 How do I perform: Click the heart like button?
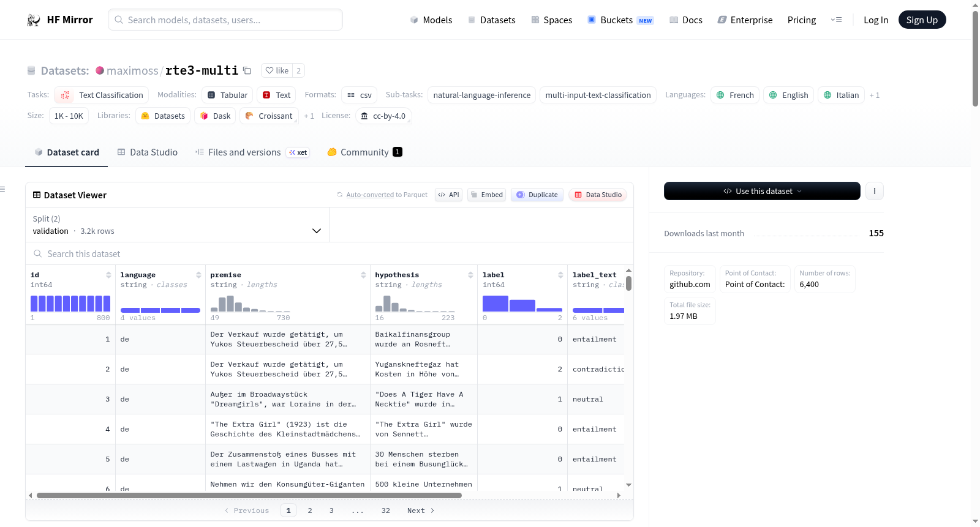(x=277, y=70)
